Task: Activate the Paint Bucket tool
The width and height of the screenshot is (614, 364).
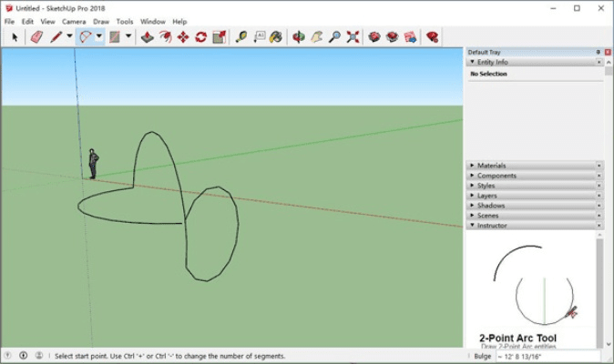Action: [276, 37]
